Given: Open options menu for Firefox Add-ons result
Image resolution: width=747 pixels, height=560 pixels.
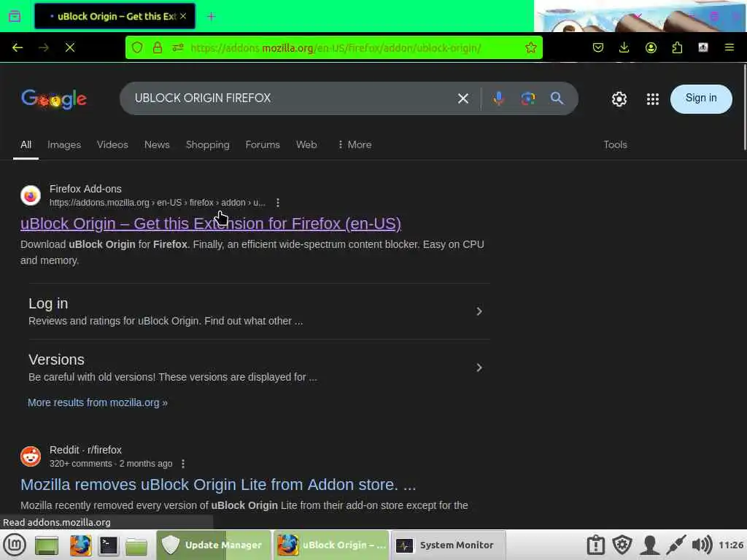Looking at the screenshot, I should (278, 203).
